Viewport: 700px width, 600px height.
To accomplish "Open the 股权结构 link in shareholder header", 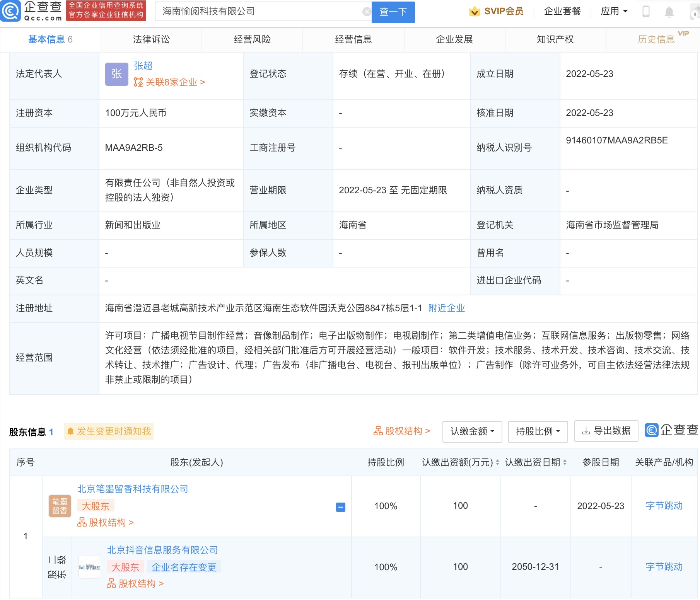I will (402, 431).
